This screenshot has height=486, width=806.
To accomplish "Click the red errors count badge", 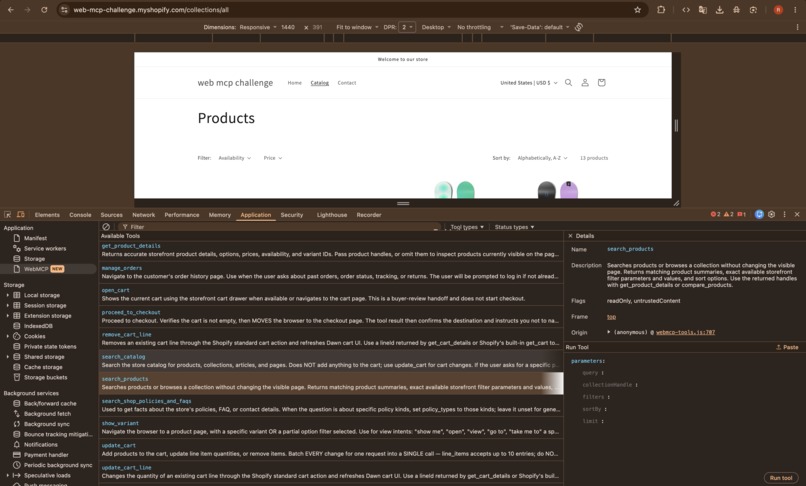I will point(715,214).
